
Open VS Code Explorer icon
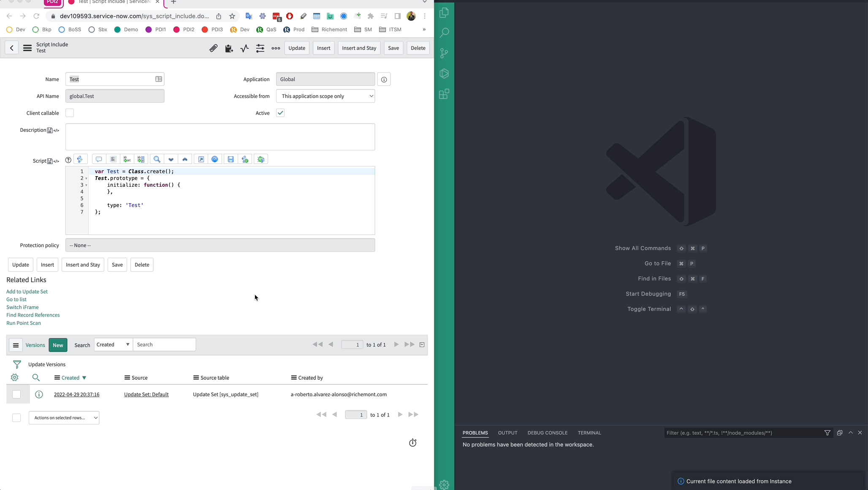(x=444, y=13)
